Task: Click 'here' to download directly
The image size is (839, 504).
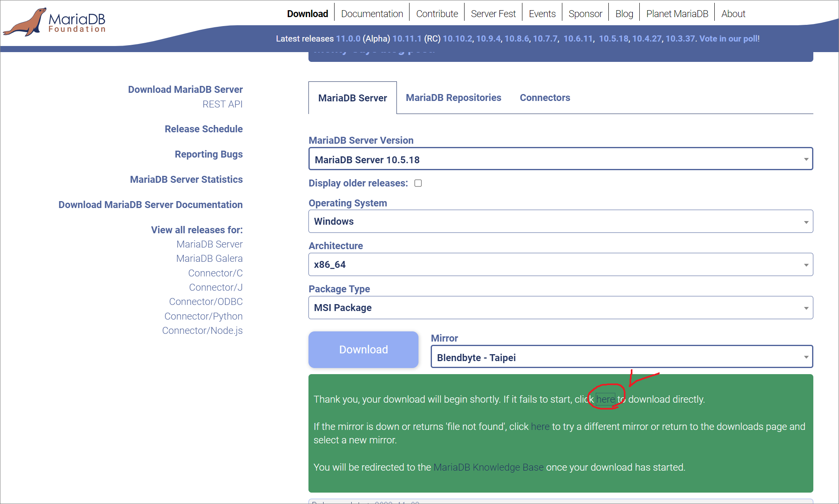Action: tap(606, 399)
